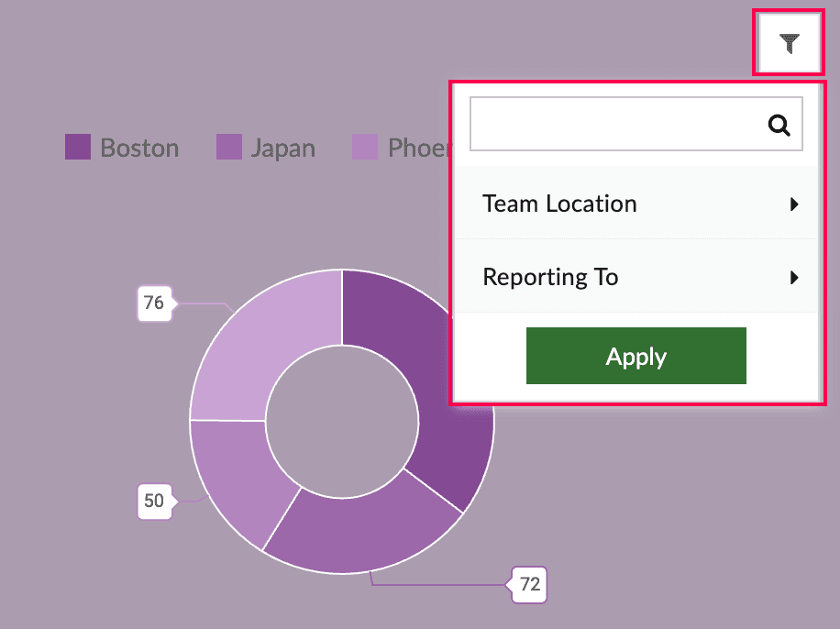Toggle the Japan series legend label
Screen dimensions: 840x629
(x=282, y=148)
